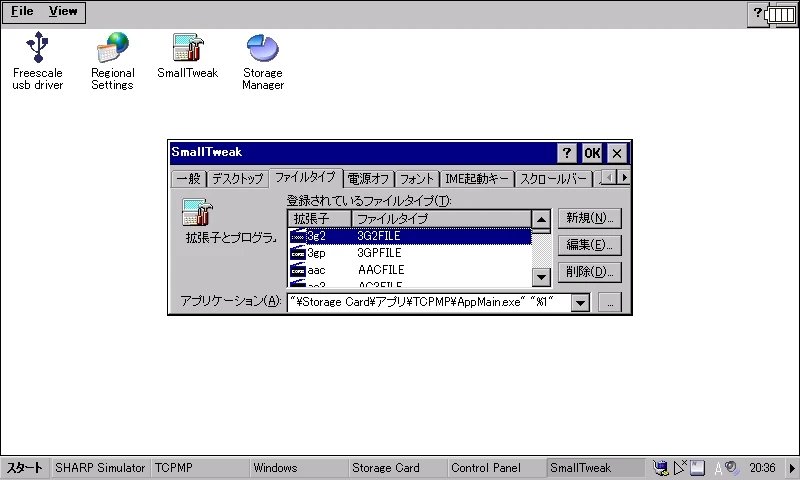Viewport: 800px width, 480px height.
Task: Click the file type list scroll-up arrow
Action: (541, 220)
